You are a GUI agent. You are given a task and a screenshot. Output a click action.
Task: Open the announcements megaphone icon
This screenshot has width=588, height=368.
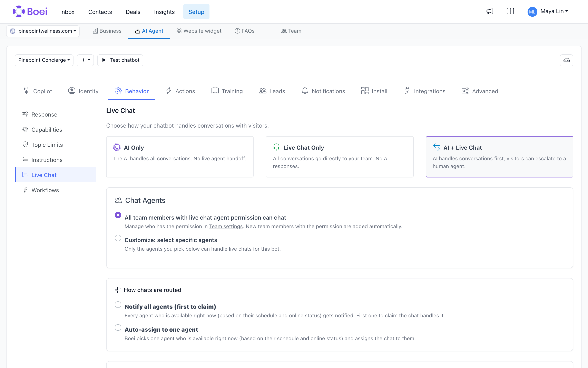click(489, 11)
